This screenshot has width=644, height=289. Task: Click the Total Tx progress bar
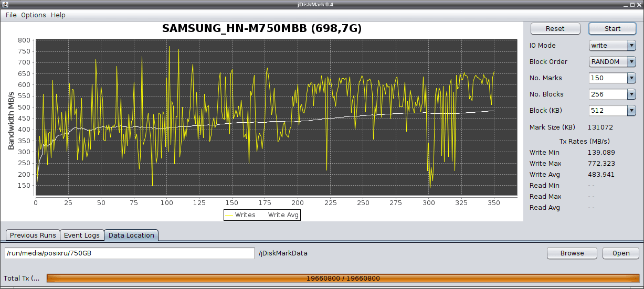coord(343,278)
